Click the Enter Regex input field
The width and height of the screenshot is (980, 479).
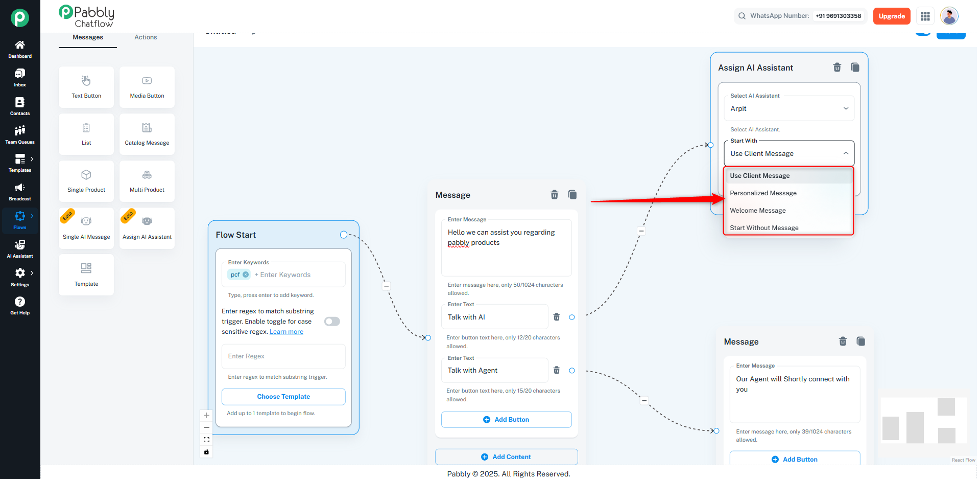point(283,356)
